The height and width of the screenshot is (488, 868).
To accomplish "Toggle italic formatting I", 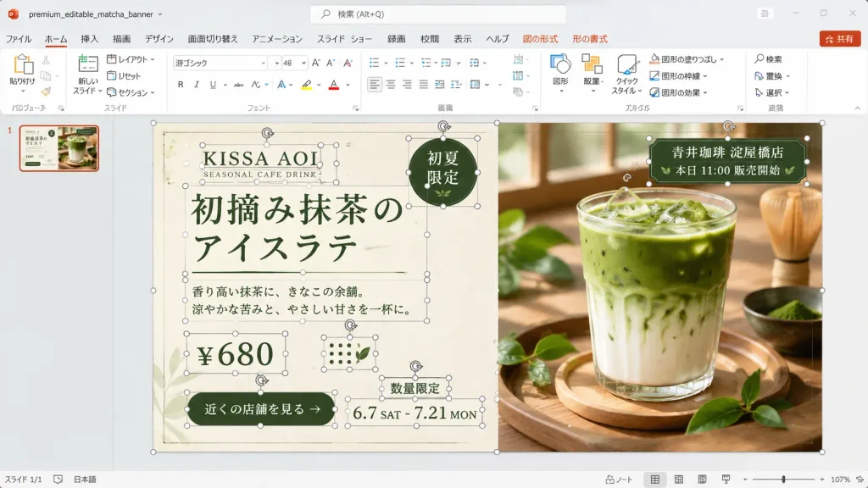I will (x=197, y=85).
